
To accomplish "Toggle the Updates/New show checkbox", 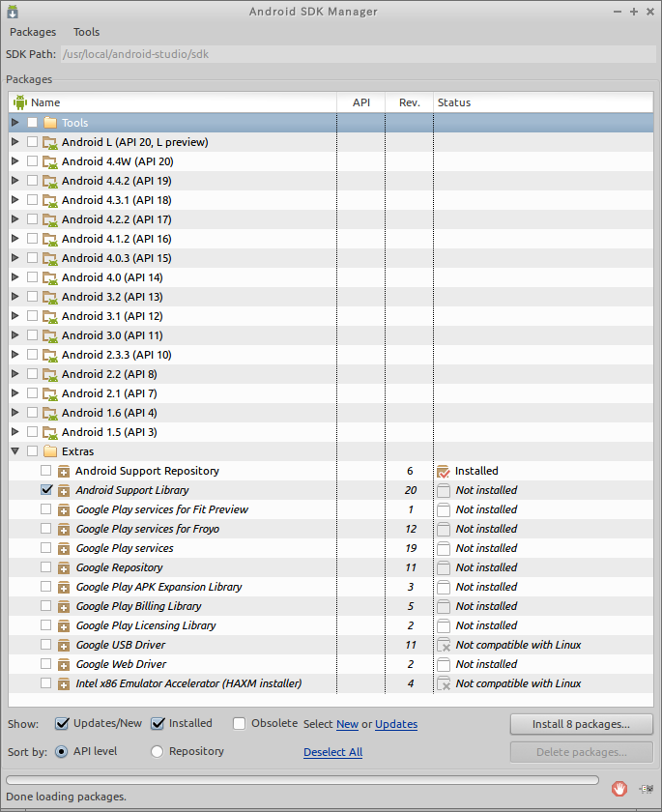I will coord(62,723).
